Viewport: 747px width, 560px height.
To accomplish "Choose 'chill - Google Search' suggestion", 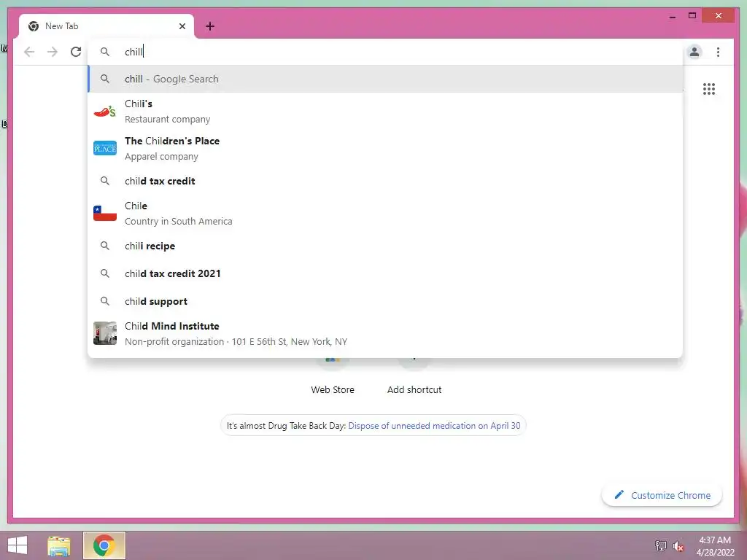I will (x=385, y=79).
